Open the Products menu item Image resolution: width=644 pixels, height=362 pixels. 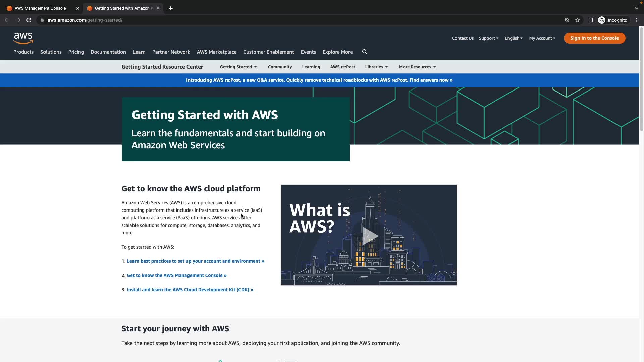point(23,52)
